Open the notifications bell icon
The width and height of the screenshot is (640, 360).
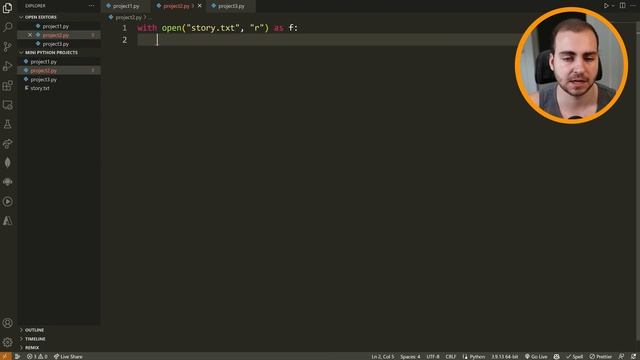[633, 356]
